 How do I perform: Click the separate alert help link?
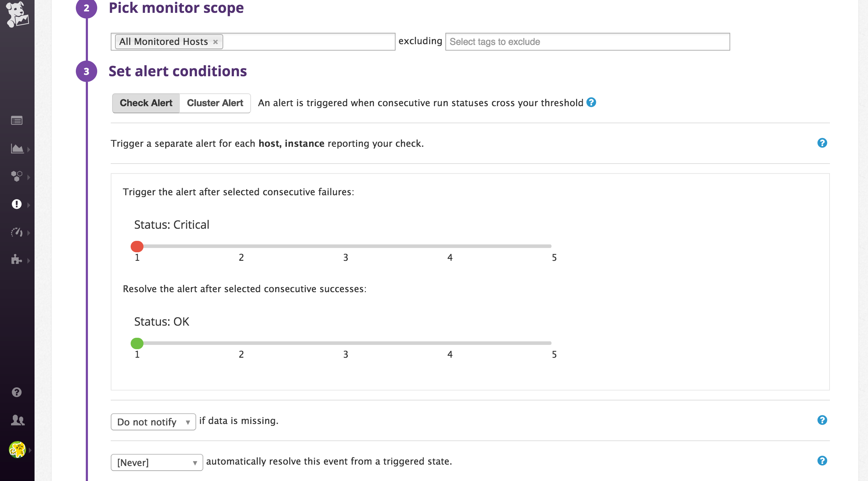pyautogui.click(x=822, y=143)
